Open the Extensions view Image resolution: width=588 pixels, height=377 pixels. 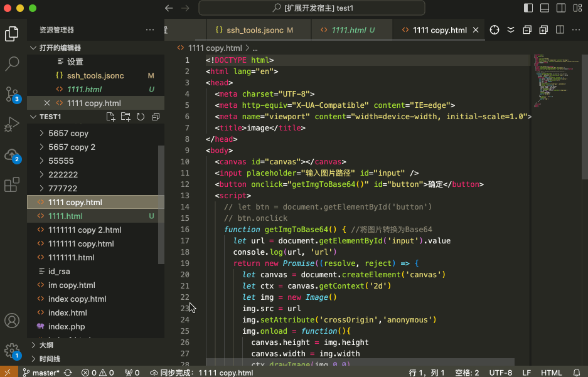tap(12, 185)
